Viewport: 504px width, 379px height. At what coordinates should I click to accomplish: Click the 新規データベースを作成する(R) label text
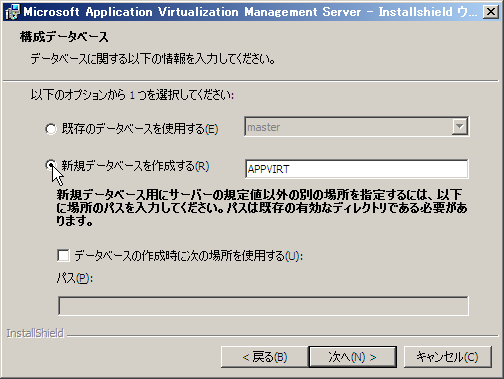point(135,166)
